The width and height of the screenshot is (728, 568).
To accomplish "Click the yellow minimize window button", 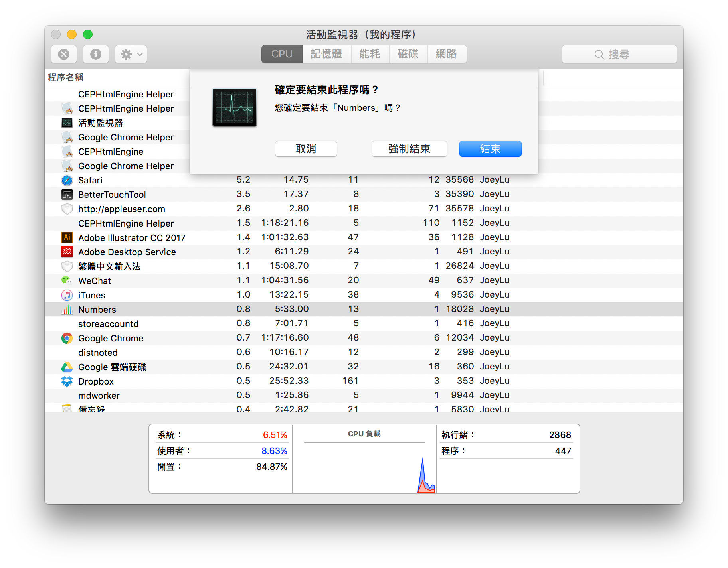I will coord(72,34).
